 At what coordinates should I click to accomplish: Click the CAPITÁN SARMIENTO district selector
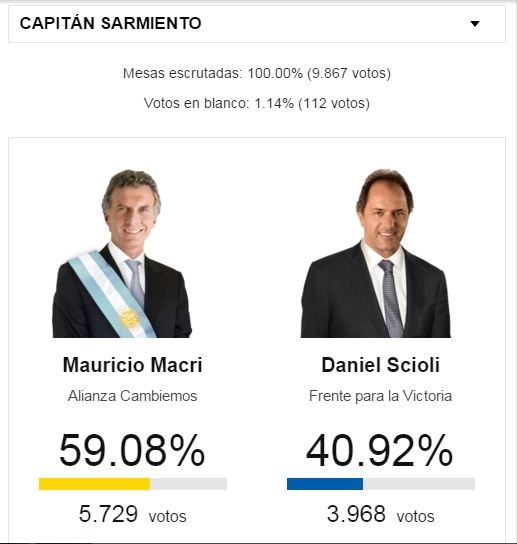[257, 24]
